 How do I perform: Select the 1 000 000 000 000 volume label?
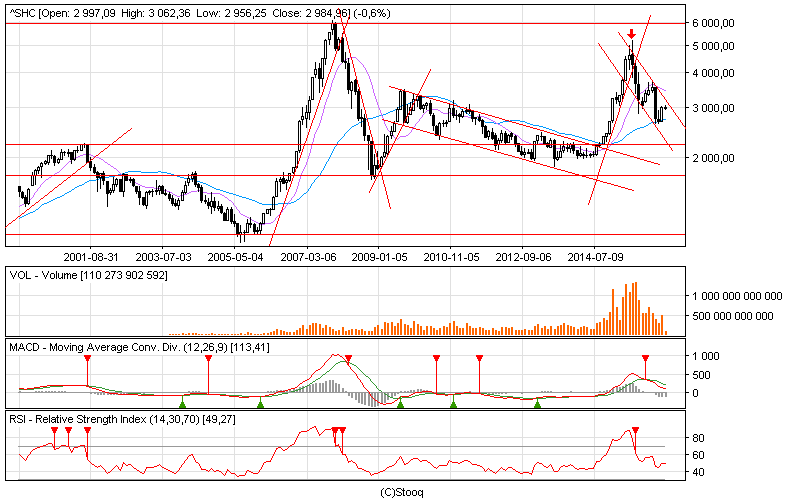(737, 296)
